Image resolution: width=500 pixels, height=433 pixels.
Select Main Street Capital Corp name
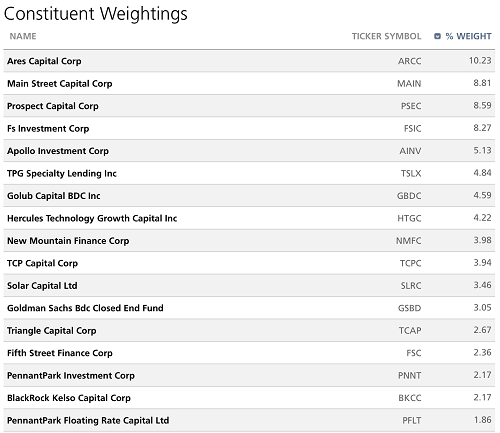pos(60,84)
